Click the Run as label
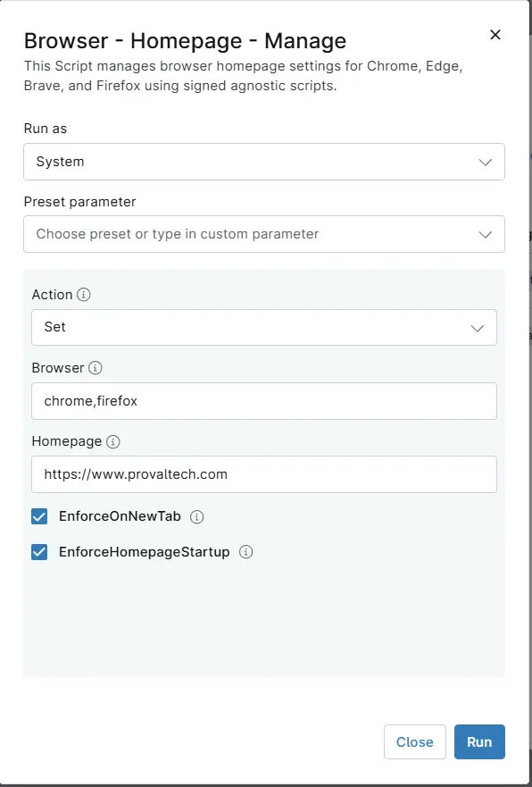 tap(46, 129)
